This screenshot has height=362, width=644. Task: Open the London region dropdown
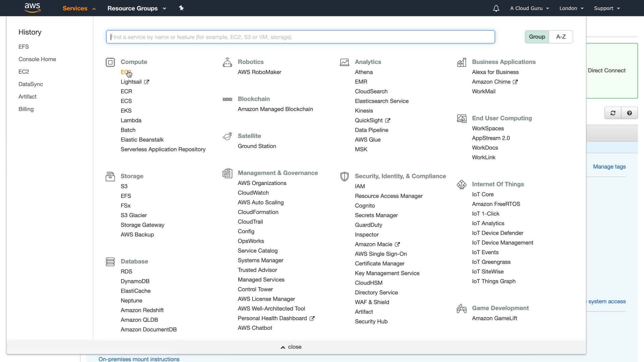point(571,8)
